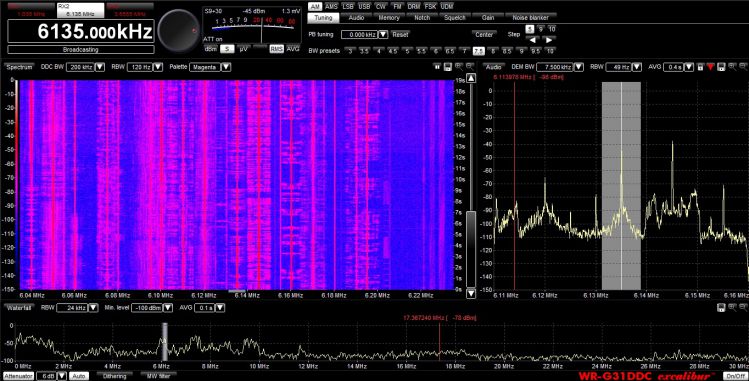Screen dimensions: 749x381
Task: Zoom out on the wideband 0-30 MHz spectrum
Action: [x=743, y=308]
